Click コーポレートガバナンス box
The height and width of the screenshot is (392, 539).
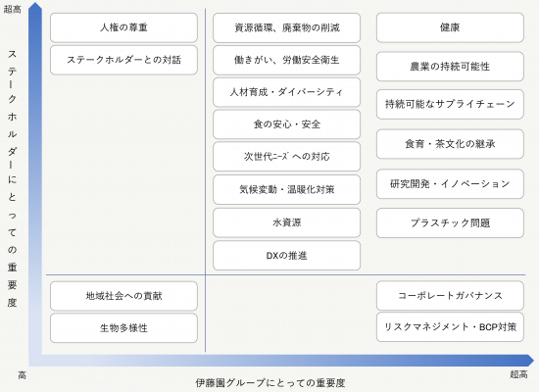(450, 295)
